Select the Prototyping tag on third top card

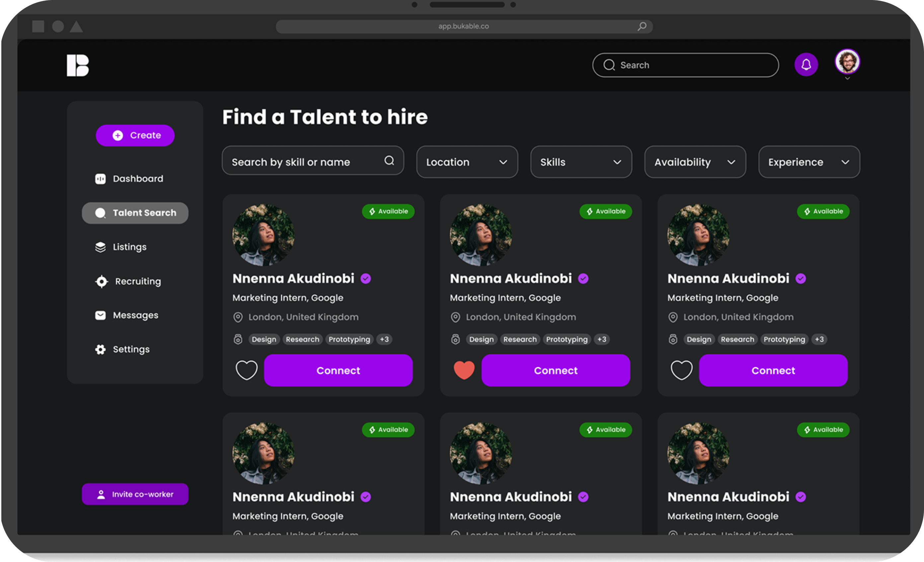tap(784, 339)
